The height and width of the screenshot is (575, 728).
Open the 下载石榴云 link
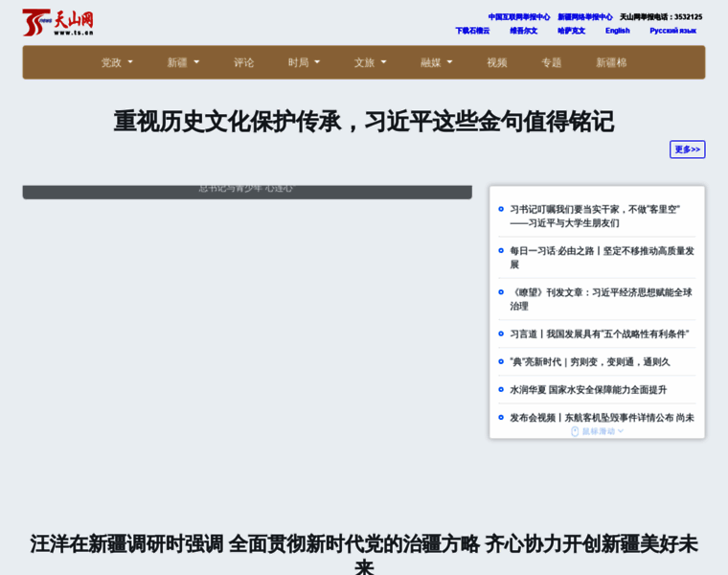[x=472, y=31]
